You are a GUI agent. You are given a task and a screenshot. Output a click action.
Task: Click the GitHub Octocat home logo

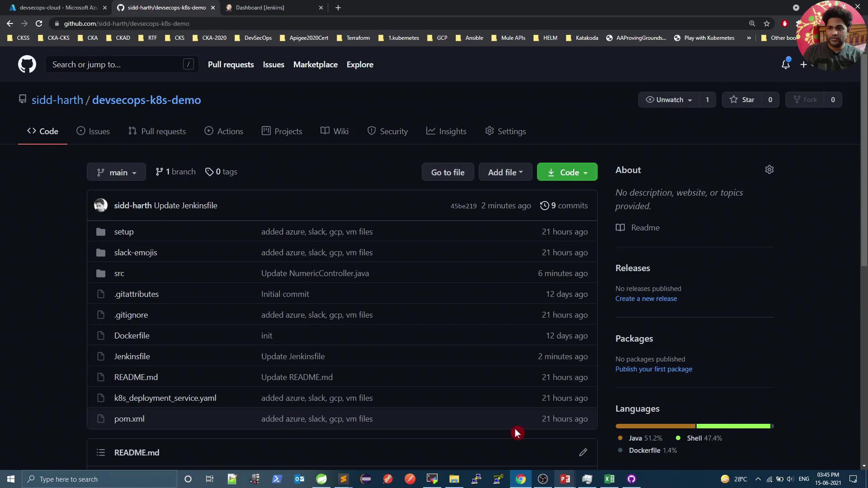27,65
